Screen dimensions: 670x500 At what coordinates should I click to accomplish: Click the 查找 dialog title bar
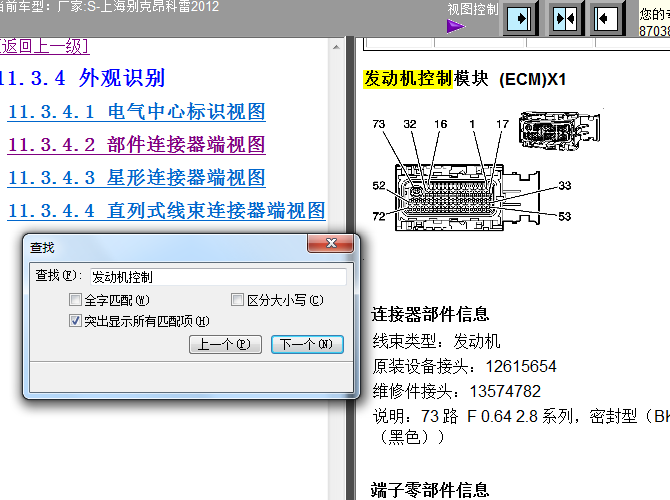point(167,247)
